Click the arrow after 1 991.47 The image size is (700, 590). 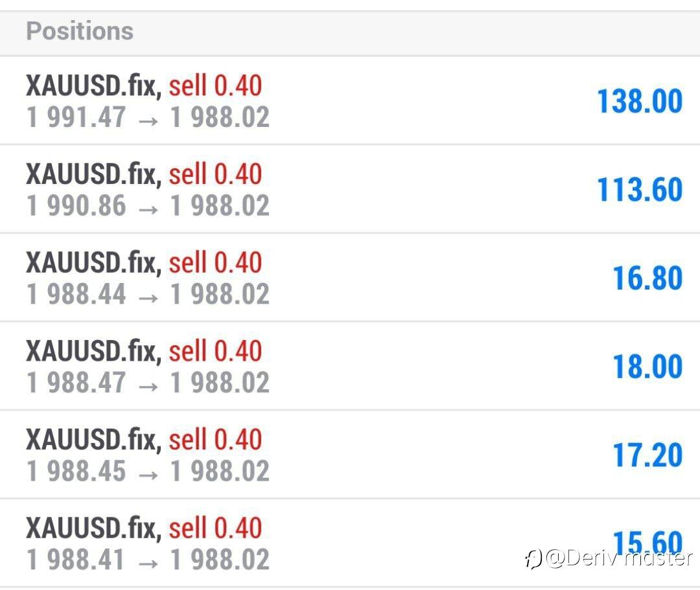(x=148, y=120)
